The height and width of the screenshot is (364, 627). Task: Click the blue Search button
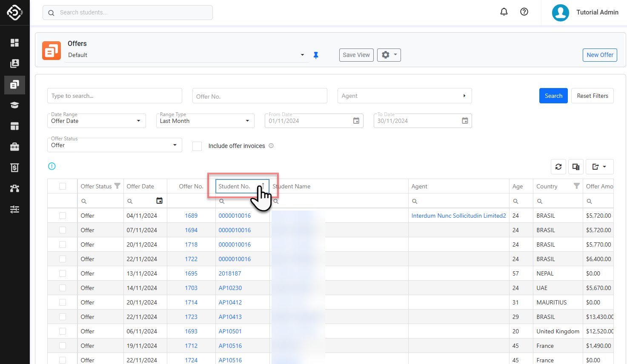tap(553, 96)
